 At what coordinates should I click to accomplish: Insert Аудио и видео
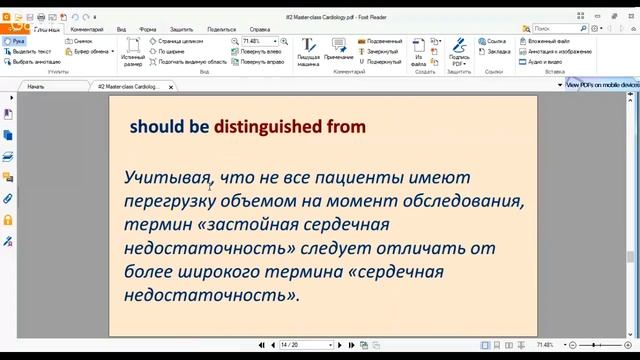(540, 62)
